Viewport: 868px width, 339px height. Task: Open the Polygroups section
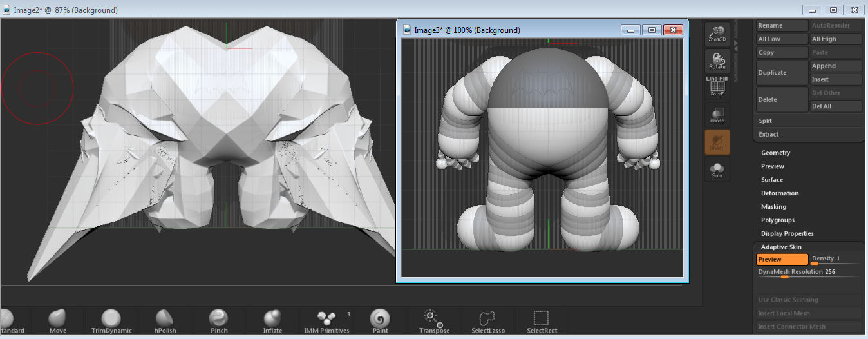(x=778, y=220)
